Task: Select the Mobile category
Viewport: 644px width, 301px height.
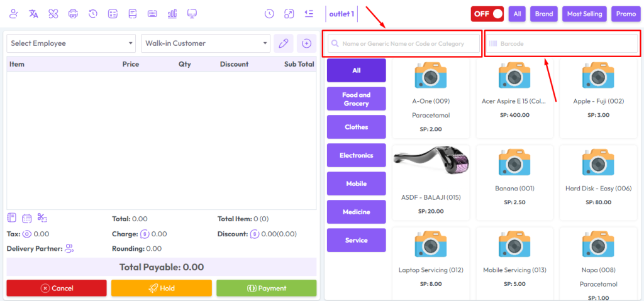Action: coord(357,183)
